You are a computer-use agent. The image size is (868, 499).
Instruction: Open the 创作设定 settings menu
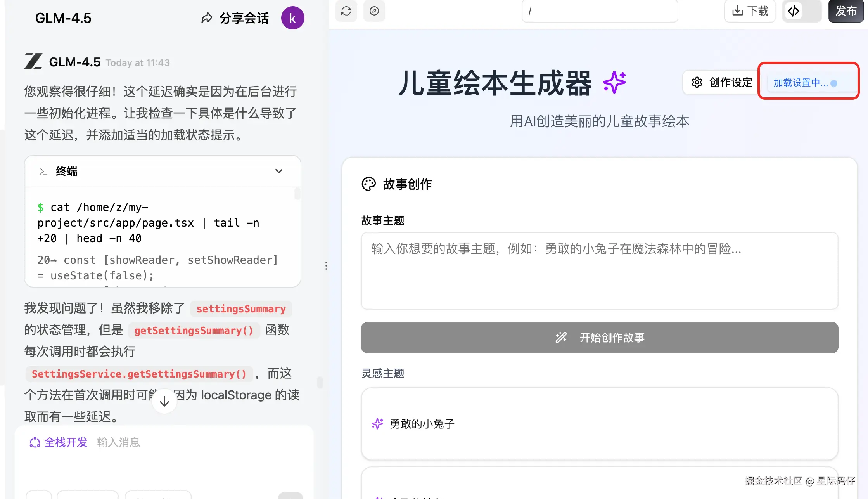[721, 82]
